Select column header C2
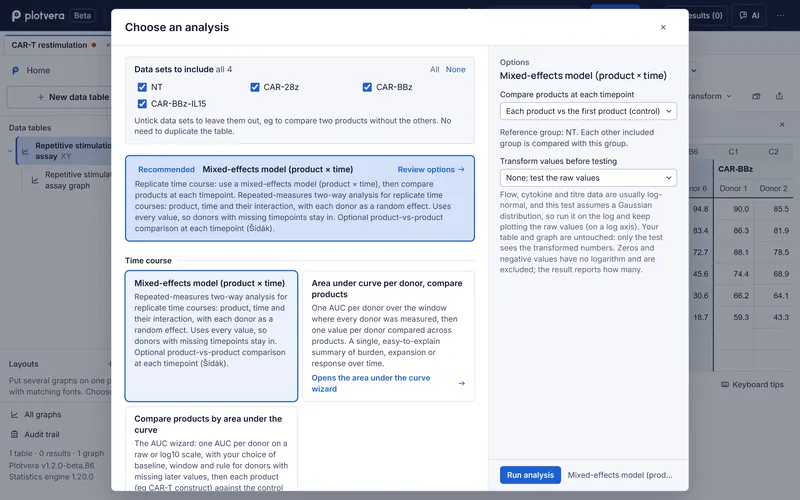800x500 pixels. (x=773, y=152)
